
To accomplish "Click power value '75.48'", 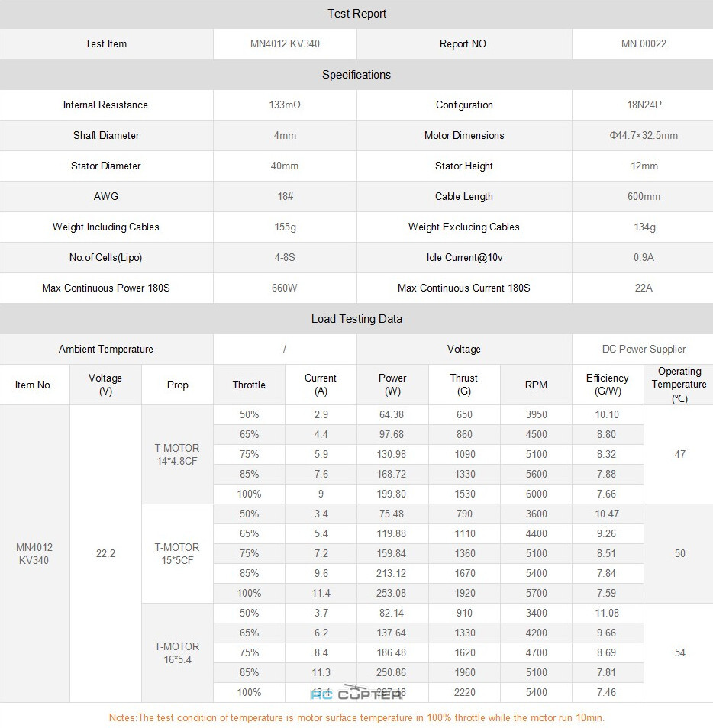I will (392, 514).
